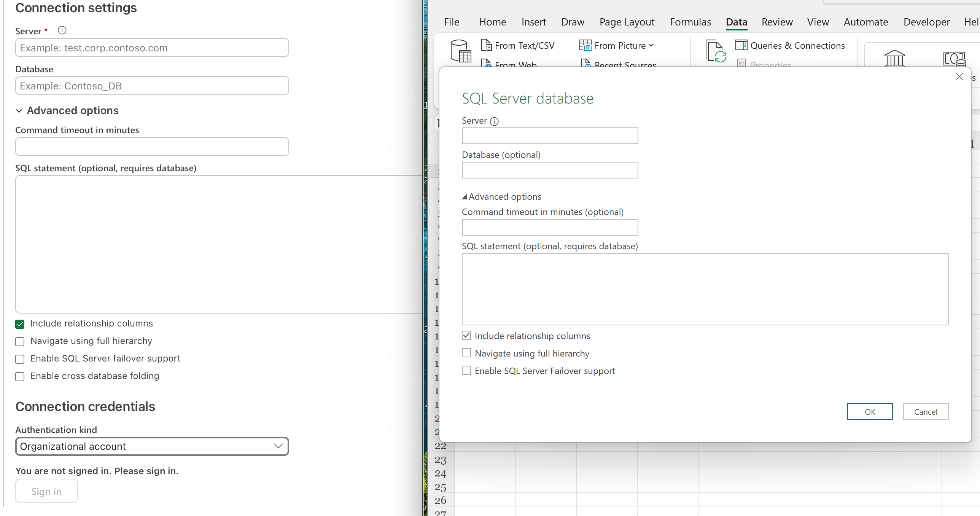Screen dimensions: 980x516
Task: Uncheck Include relationship columns in Excel dialog
Action: pyautogui.click(x=466, y=336)
